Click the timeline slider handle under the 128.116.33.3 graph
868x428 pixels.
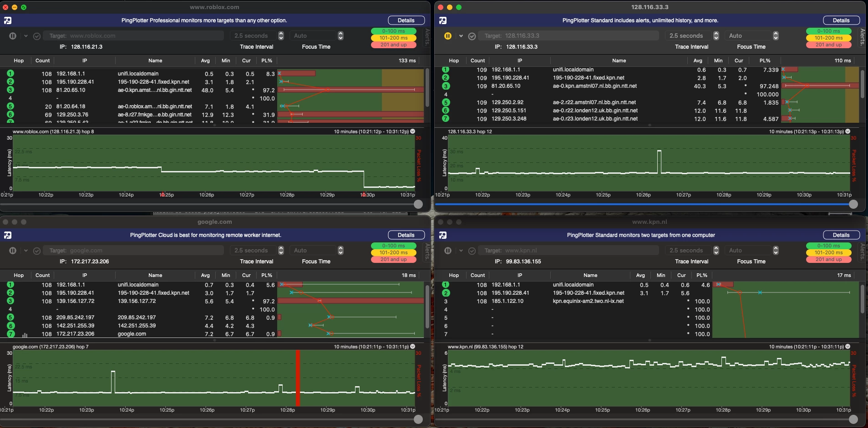pos(853,205)
